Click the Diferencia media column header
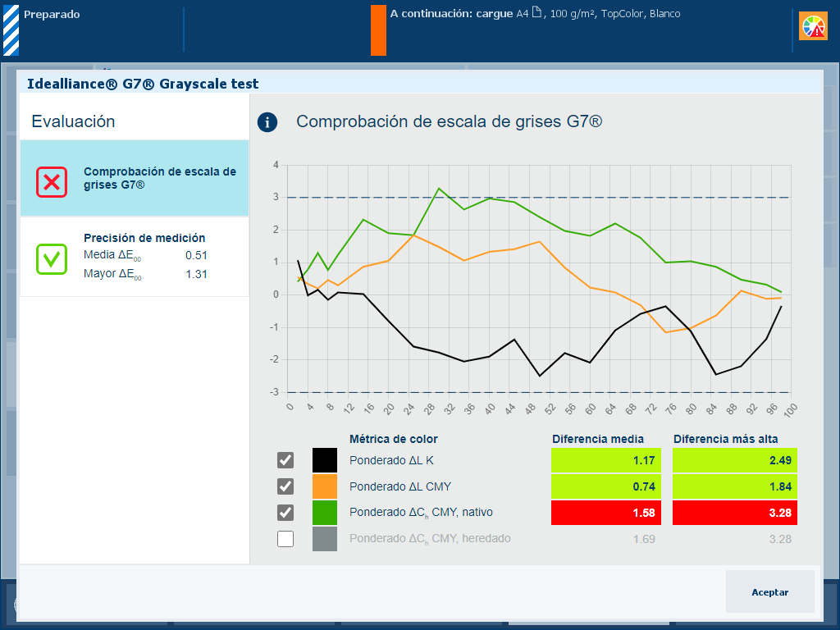This screenshot has height=630, width=840. click(x=598, y=440)
